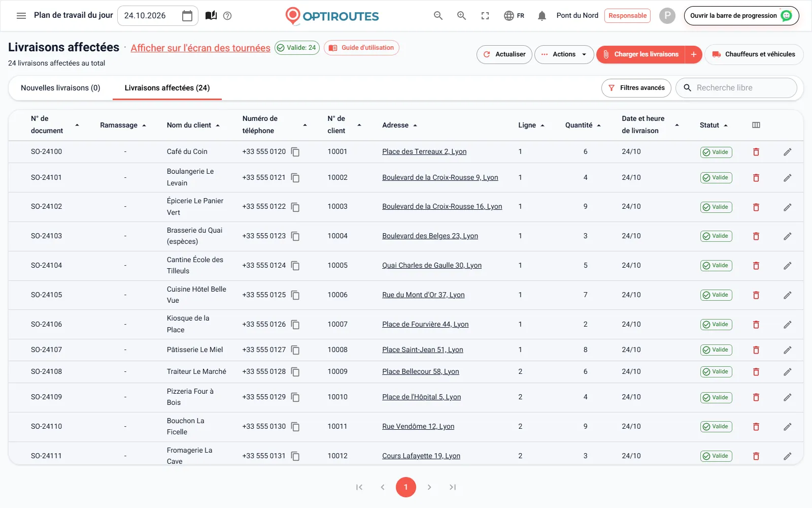Go to next page arrow
Screen dimensions: 812x508
[429, 487]
